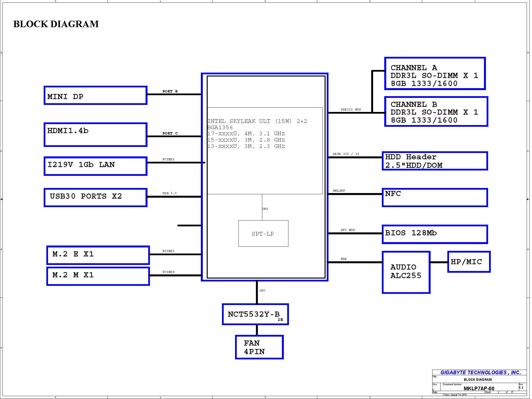The height and width of the screenshot is (399, 532).
Task: Click the MINI DP block
Action: tap(95, 95)
